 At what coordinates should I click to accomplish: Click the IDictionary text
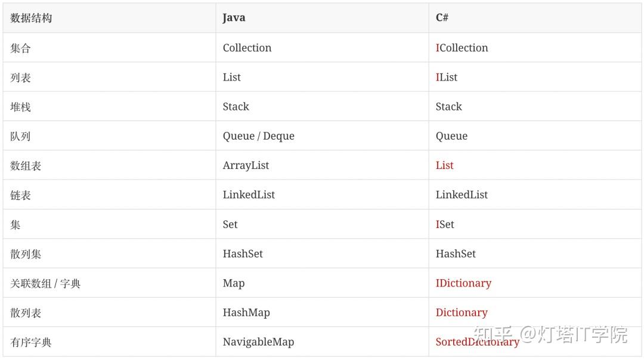point(463,283)
